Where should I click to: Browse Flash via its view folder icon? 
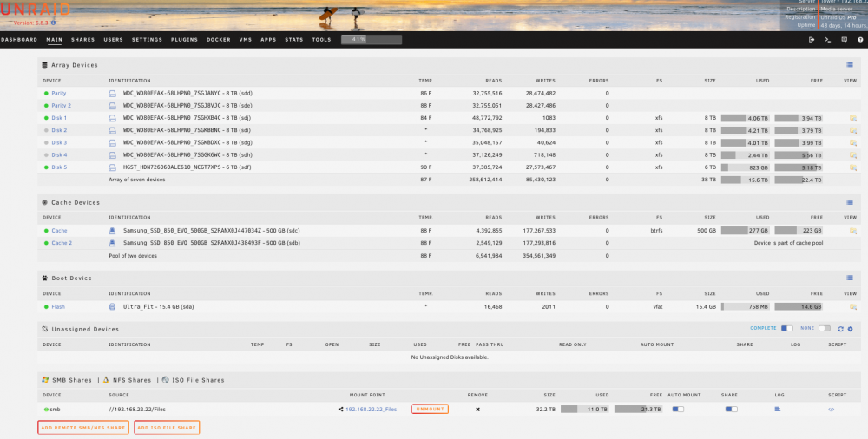point(853,306)
